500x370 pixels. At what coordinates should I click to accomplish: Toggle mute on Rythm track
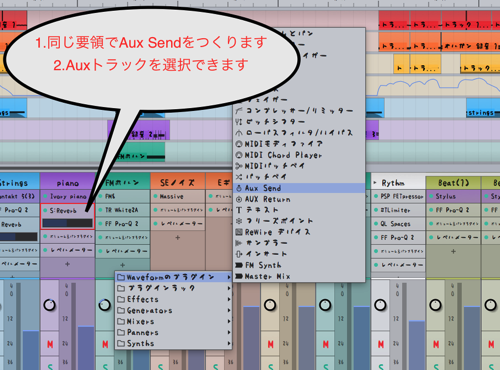pos(381,344)
